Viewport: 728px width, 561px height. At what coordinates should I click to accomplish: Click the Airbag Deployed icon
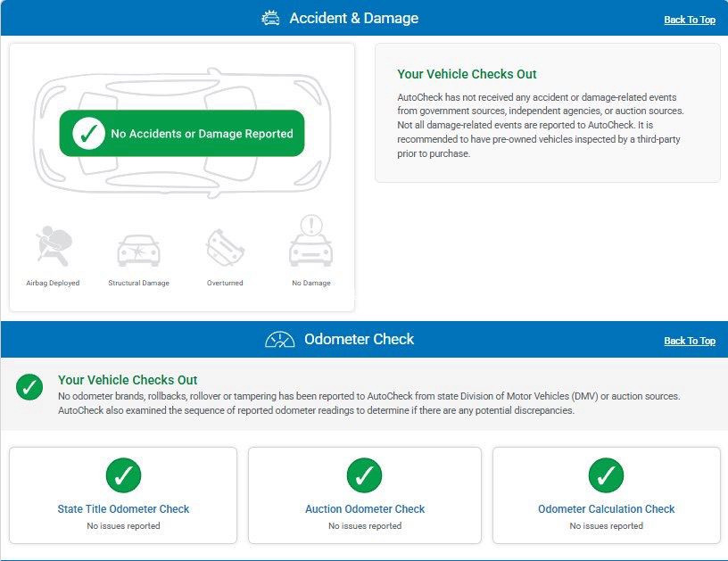click(53, 246)
